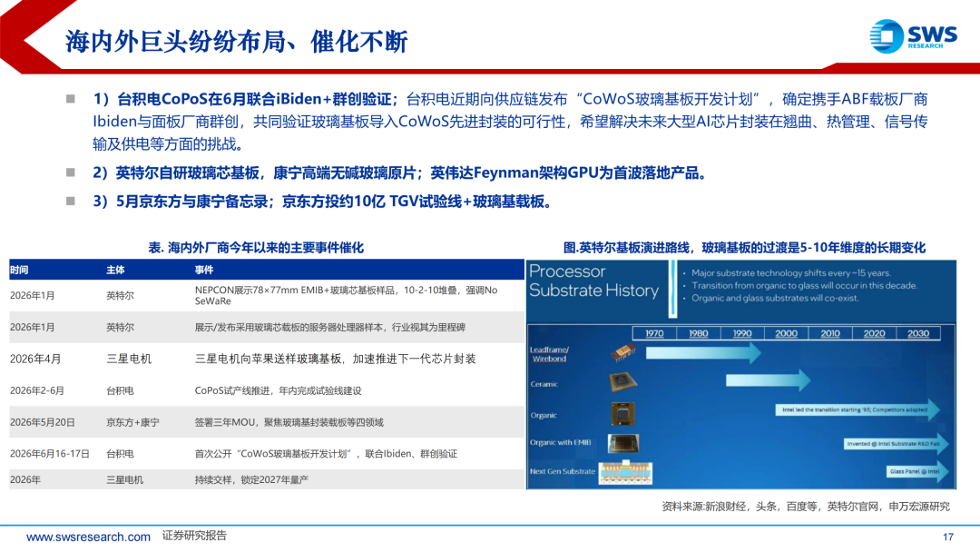Click the Ceramic chip image

pos(622,381)
